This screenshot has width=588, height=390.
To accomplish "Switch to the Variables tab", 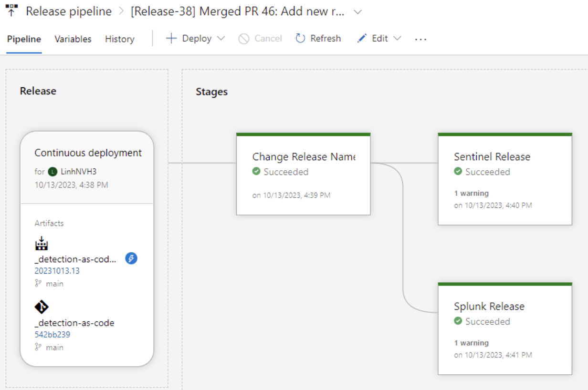I will tap(73, 39).
